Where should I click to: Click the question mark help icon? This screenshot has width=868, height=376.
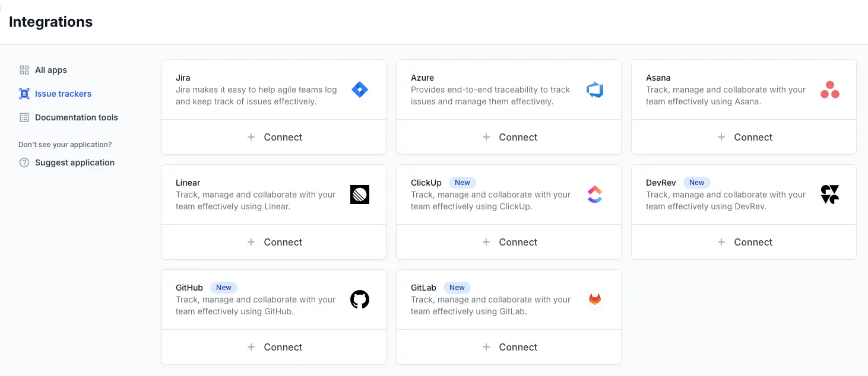click(x=24, y=162)
